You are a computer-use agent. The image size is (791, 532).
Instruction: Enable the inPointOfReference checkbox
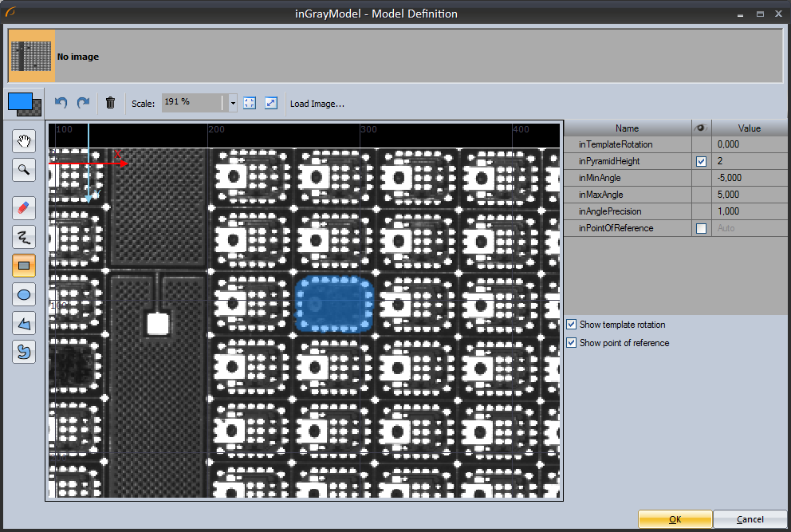point(701,228)
